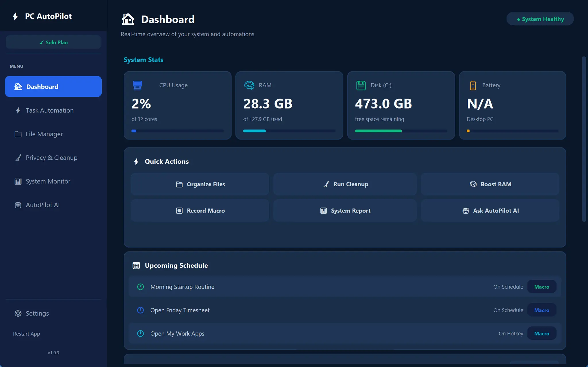This screenshot has height=367, width=588.
Task: Click the Organize Files quick action
Action: pos(200,184)
